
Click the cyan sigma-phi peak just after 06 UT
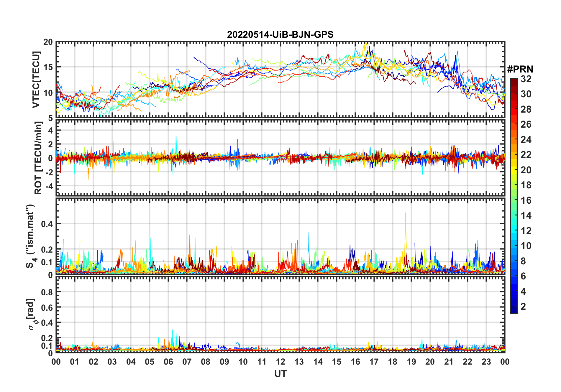172,337
